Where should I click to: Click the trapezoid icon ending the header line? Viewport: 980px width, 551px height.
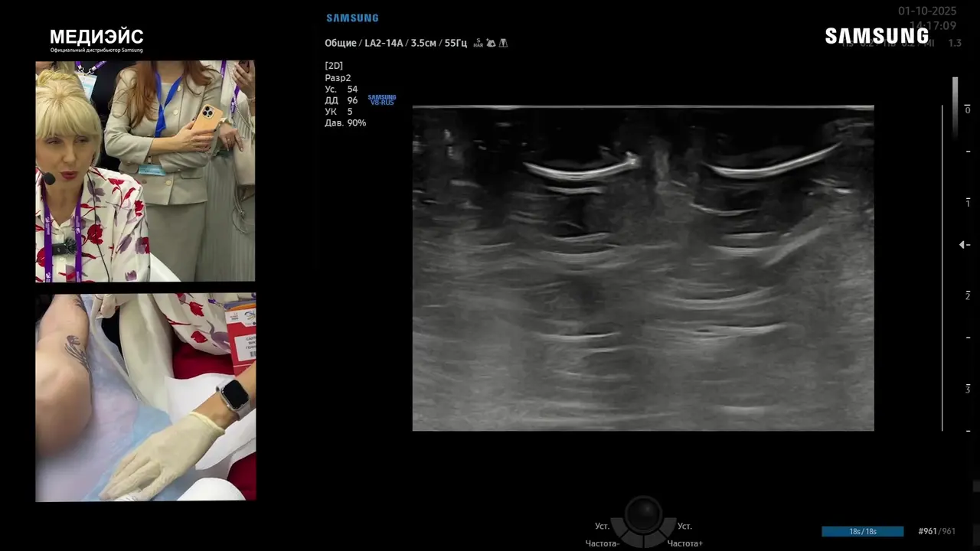click(503, 43)
